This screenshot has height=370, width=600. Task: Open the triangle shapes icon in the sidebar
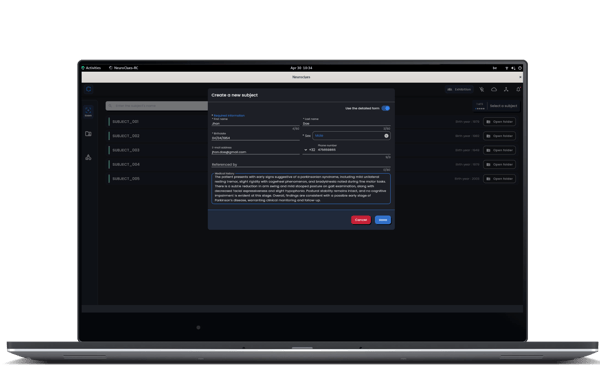pyautogui.click(x=88, y=157)
